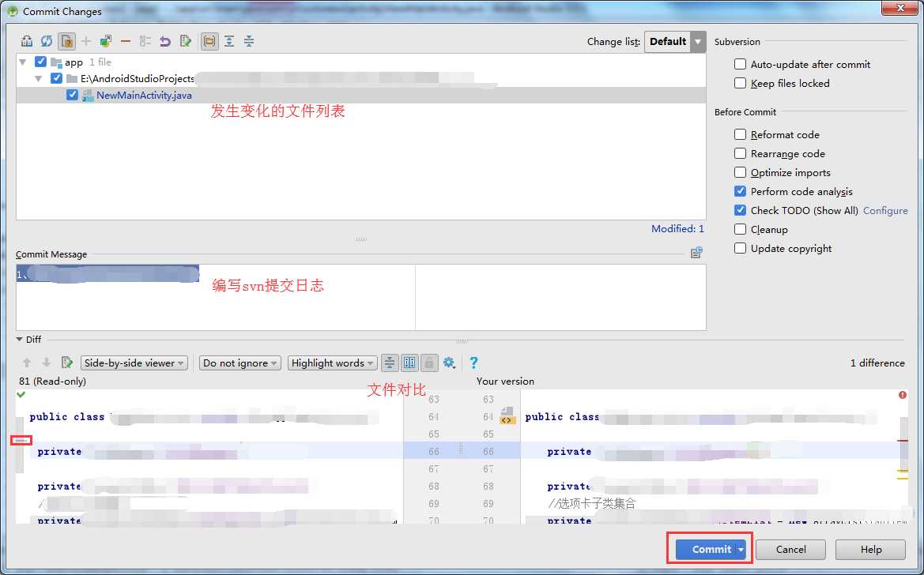Viewport: 924px width, 575px height.
Task: Disable Perform code analysis checkbox
Action: (x=740, y=191)
